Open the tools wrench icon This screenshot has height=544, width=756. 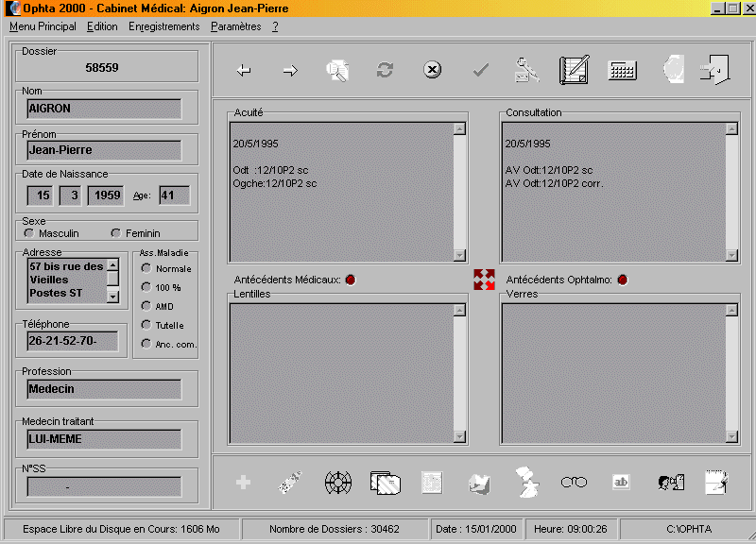(x=527, y=70)
